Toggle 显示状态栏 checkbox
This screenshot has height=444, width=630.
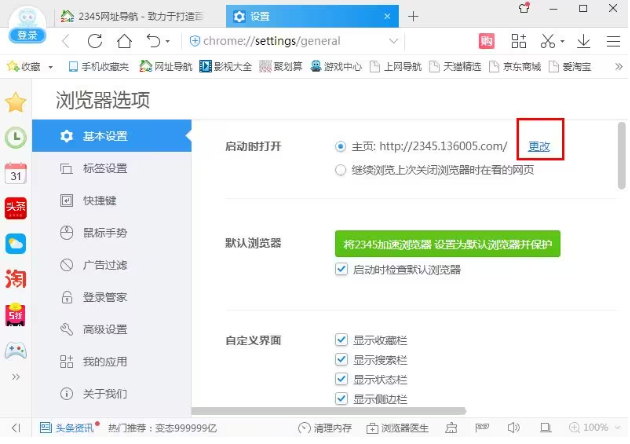pos(341,379)
